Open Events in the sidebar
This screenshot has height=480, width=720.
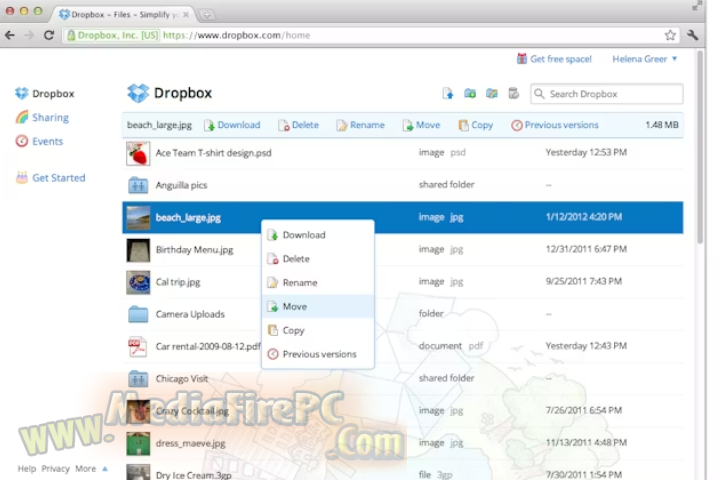39,141
